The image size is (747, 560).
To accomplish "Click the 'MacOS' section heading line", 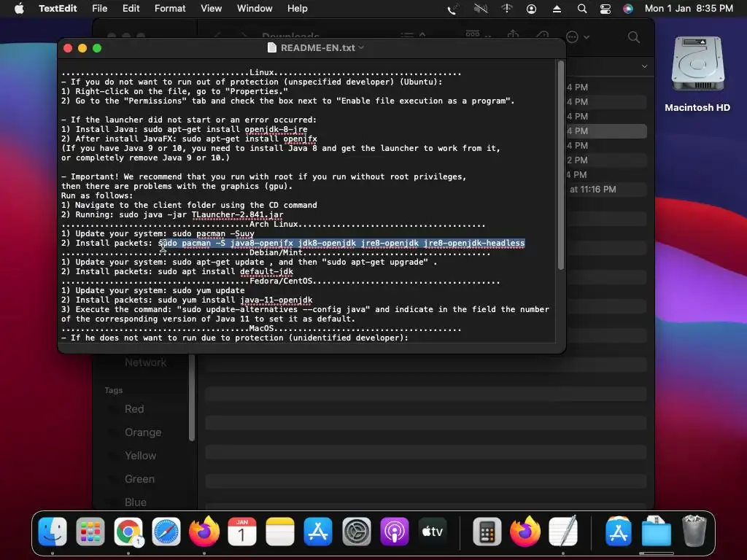I will pyautogui.click(x=262, y=329).
